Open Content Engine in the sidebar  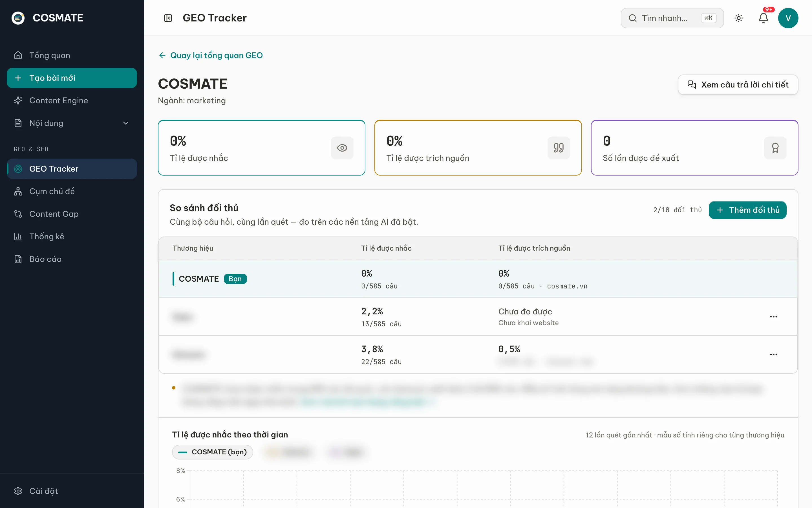tap(72, 100)
